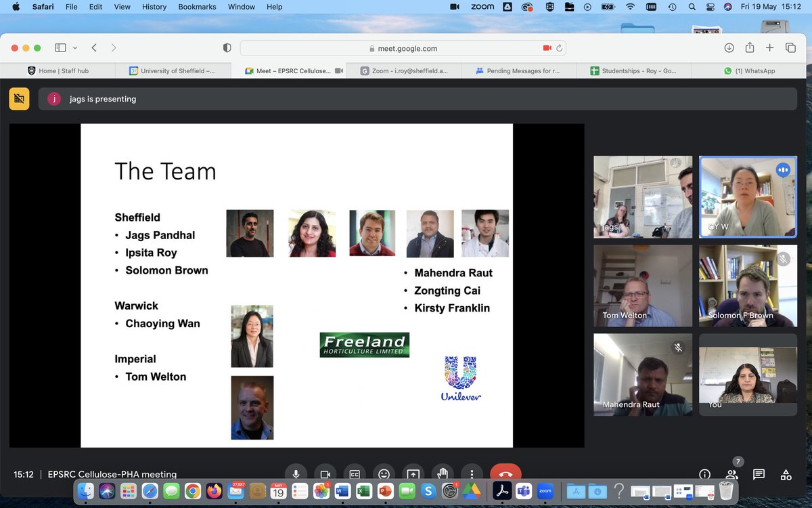
Task: Toggle captions with the CC button
Action: [x=355, y=474]
